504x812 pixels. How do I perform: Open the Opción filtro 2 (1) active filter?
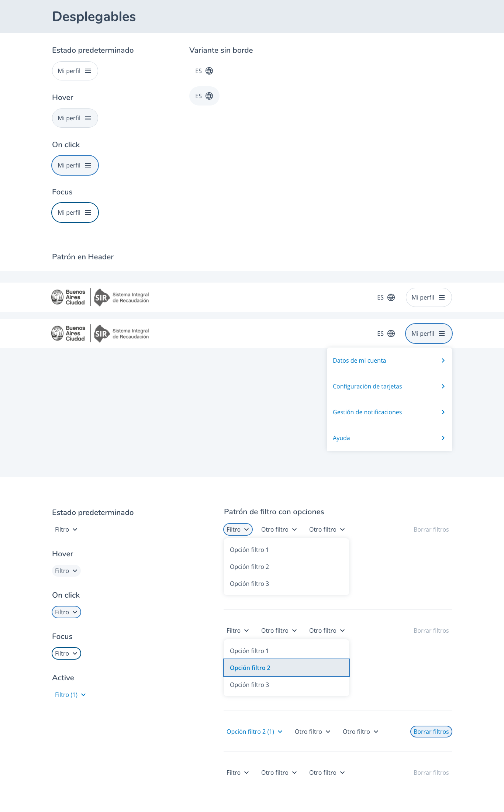(x=254, y=732)
